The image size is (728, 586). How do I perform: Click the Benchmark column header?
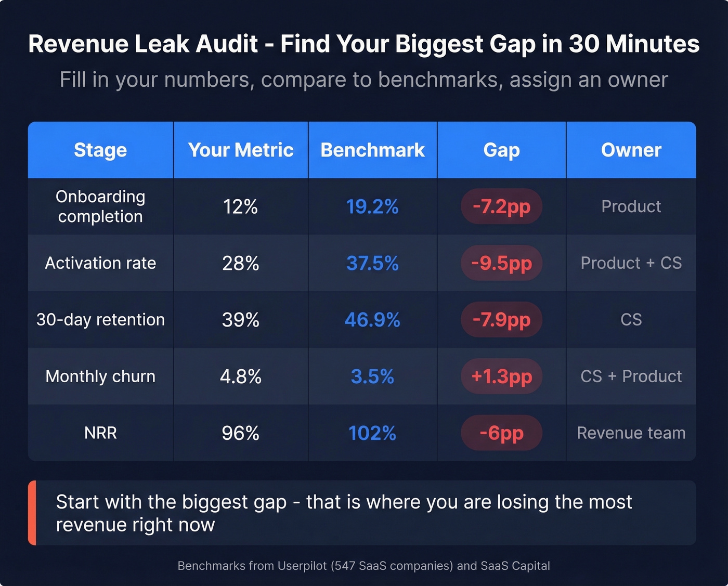[372, 150]
